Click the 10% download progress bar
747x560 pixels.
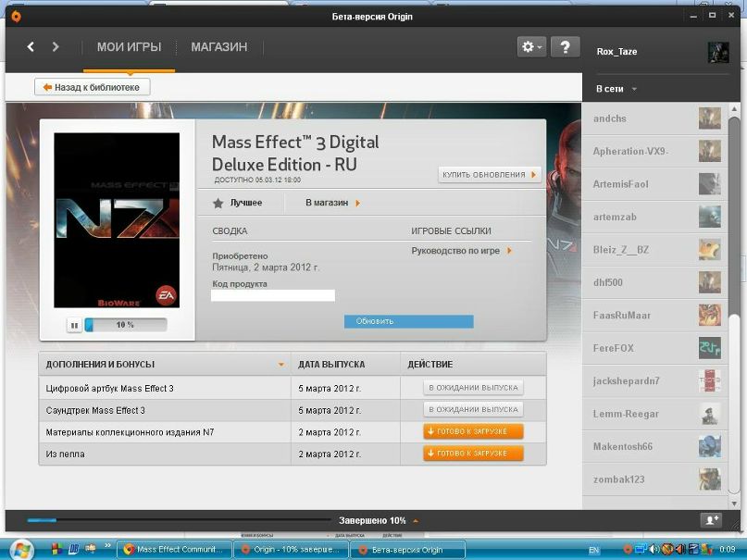click(126, 325)
